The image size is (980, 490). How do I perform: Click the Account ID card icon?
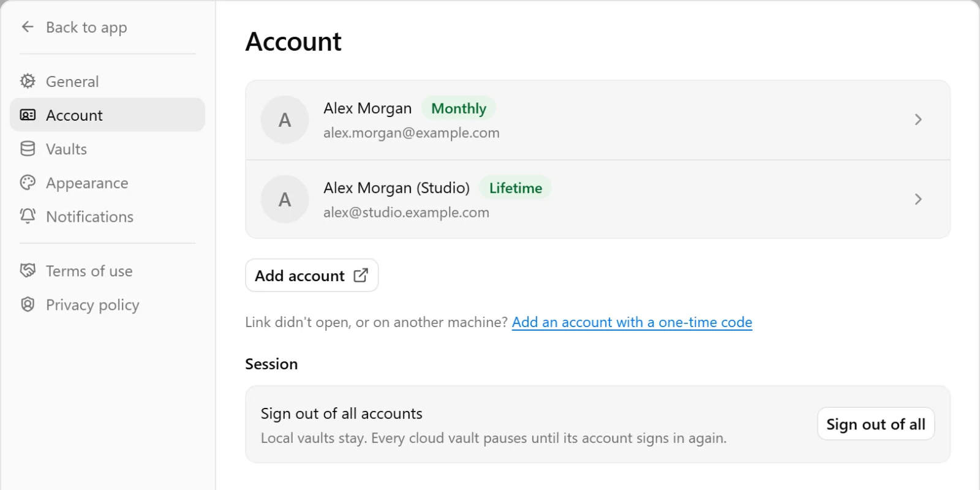[28, 115]
